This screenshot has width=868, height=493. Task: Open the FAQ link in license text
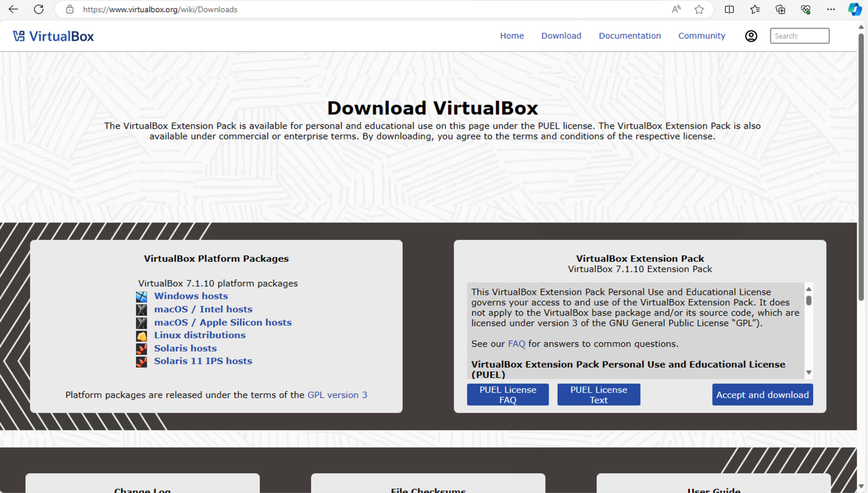516,344
